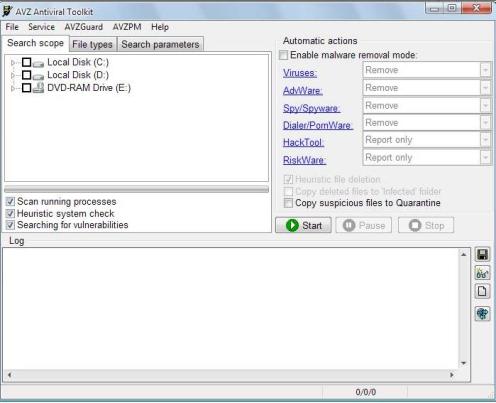Open the Service menu
This screenshot has width=496, height=403.
click(x=41, y=27)
